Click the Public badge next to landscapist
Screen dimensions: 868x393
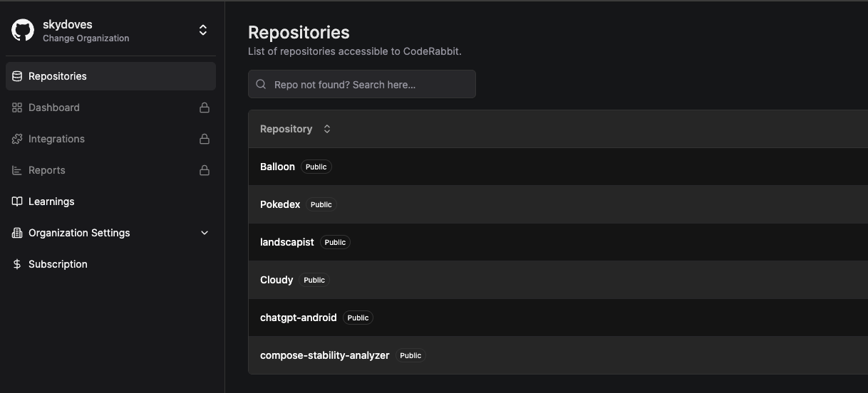click(x=335, y=242)
